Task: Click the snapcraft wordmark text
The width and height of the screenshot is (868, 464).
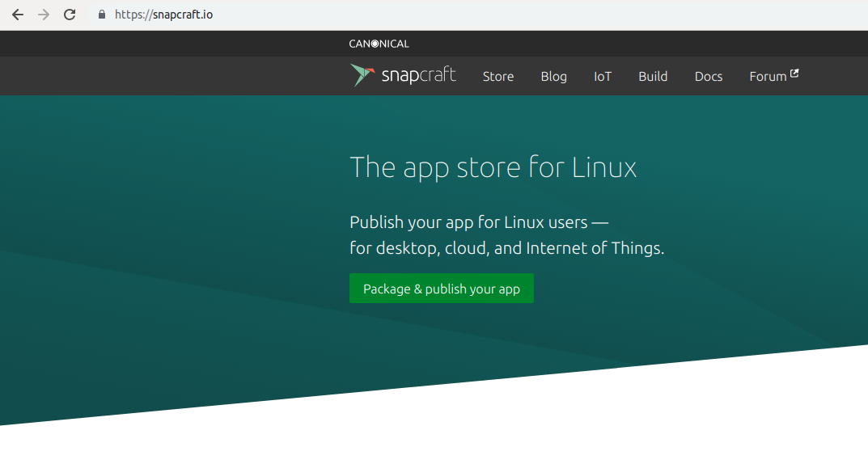Action: [x=418, y=75]
